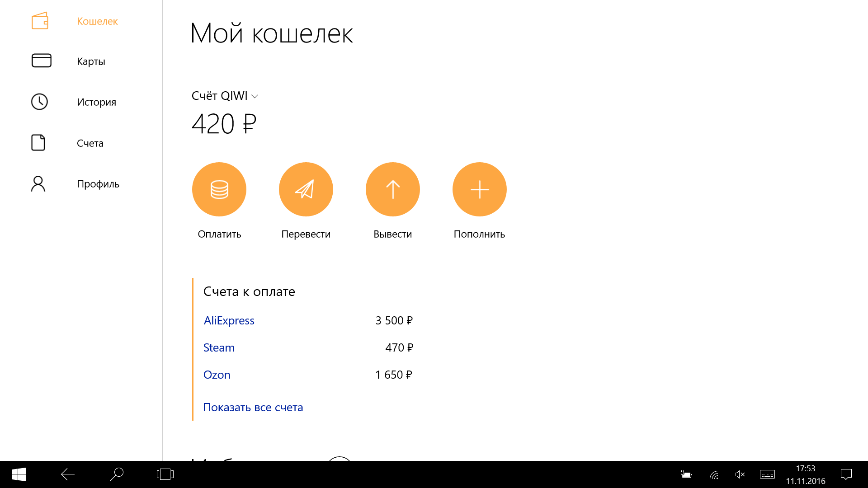The width and height of the screenshot is (868, 488).
Task: Expand the Счёт QIWI account dropdown
Action: click(225, 96)
